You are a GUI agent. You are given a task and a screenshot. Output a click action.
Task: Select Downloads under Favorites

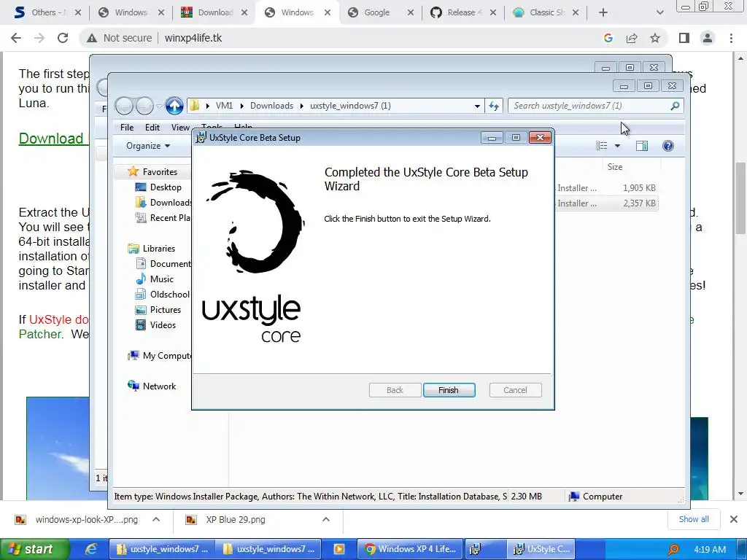(163, 203)
